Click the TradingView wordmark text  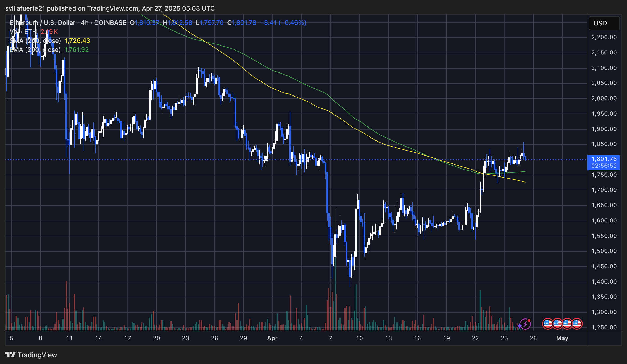pyautogui.click(x=37, y=355)
